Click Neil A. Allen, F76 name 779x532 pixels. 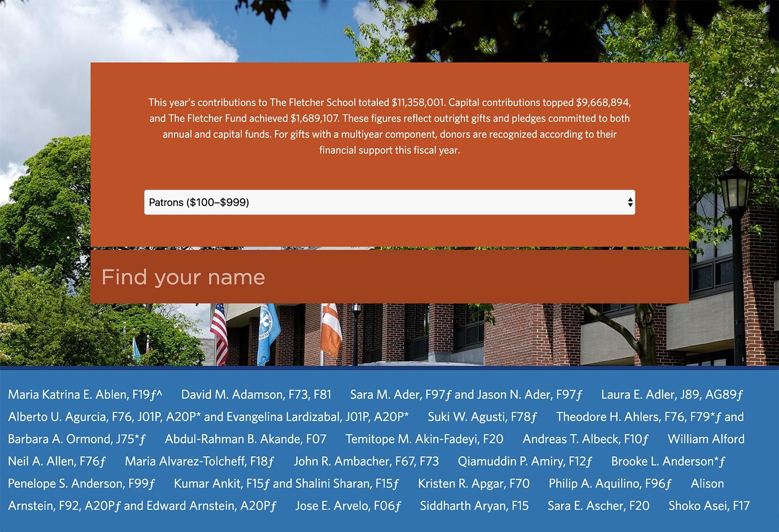pos(56,461)
